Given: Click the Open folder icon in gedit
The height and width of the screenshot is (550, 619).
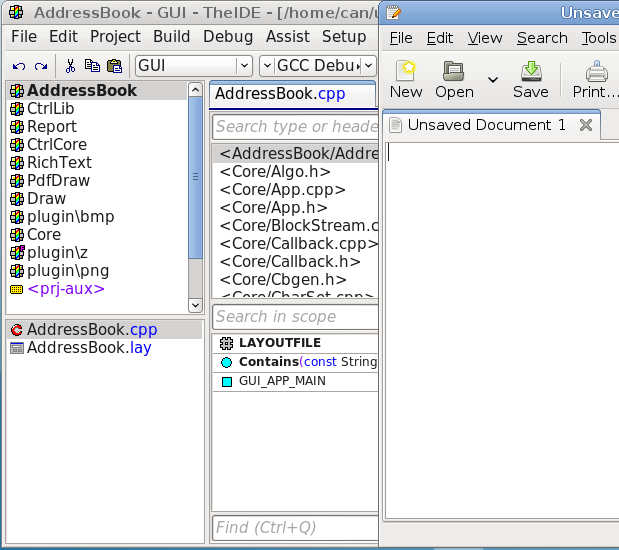Looking at the screenshot, I should (x=454, y=80).
